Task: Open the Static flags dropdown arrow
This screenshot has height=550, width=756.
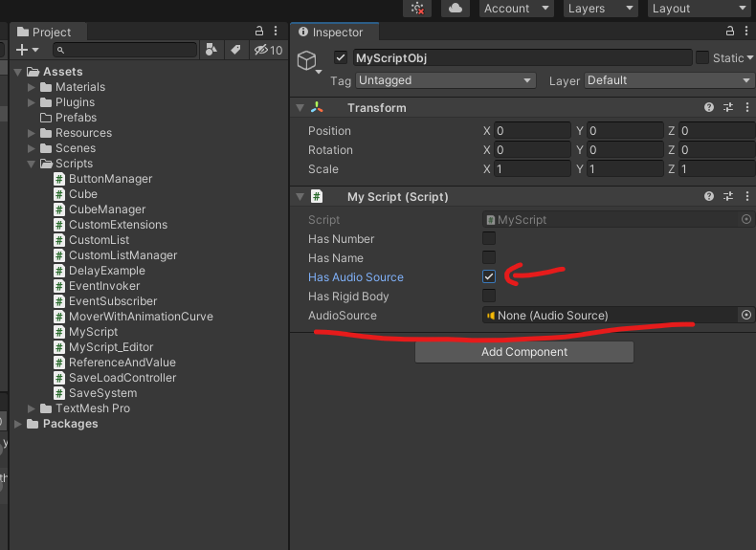Action: [749, 57]
